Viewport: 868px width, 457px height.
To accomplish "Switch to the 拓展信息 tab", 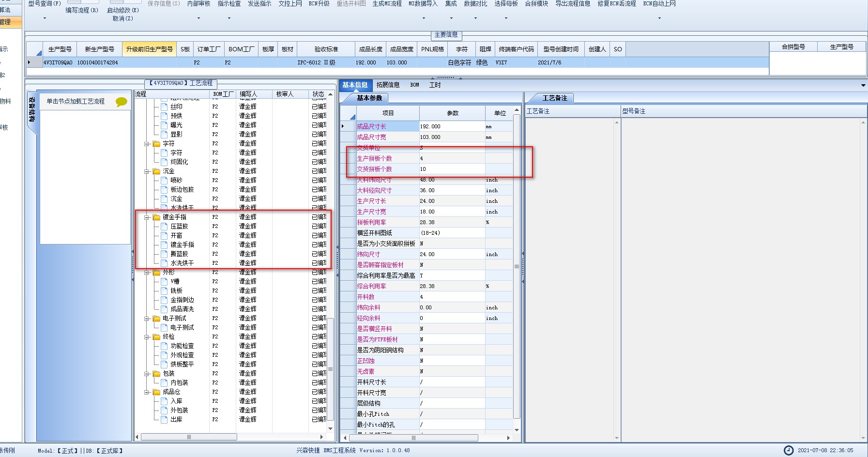I will 388,85.
